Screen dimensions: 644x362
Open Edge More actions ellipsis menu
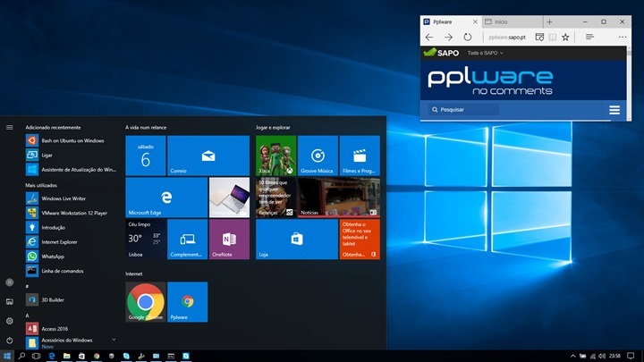[x=623, y=37]
